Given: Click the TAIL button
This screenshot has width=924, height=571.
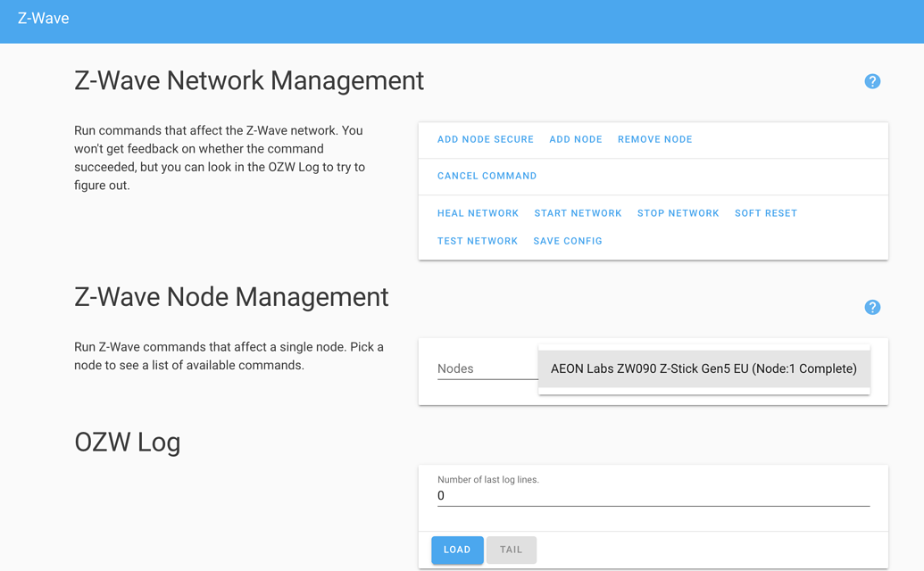Looking at the screenshot, I should coord(511,550).
